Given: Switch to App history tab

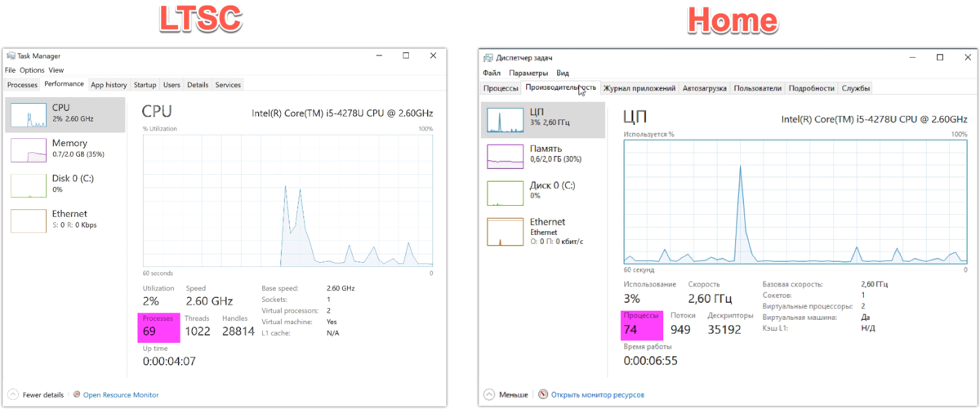Looking at the screenshot, I should [x=109, y=85].
